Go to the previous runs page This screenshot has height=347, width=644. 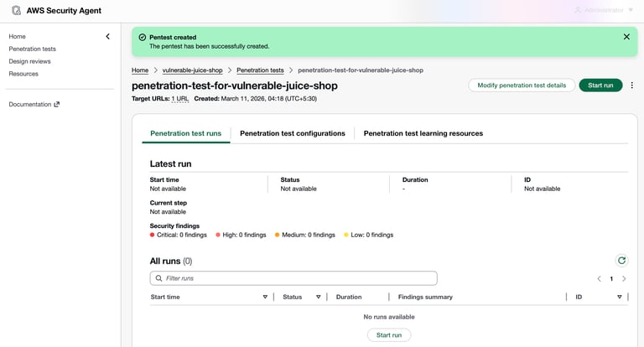pyautogui.click(x=599, y=279)
